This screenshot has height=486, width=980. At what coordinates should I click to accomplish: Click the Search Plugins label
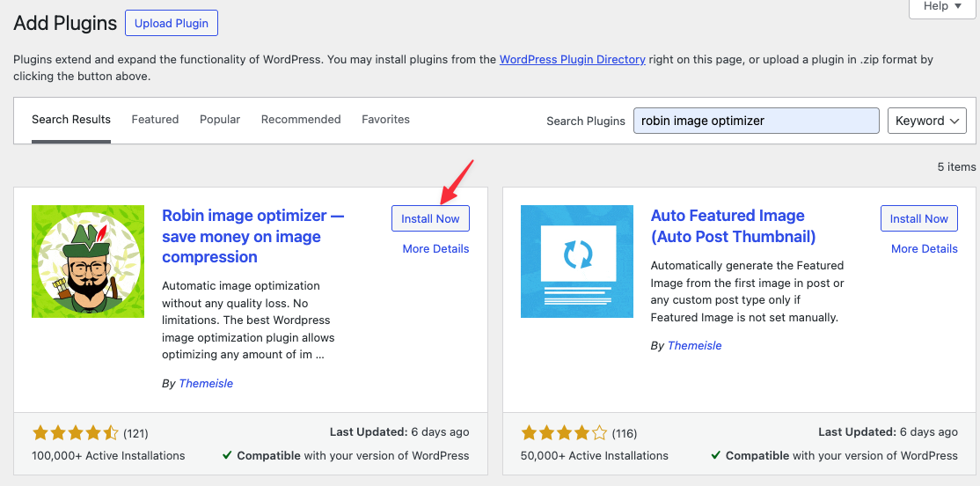point(586,121)
